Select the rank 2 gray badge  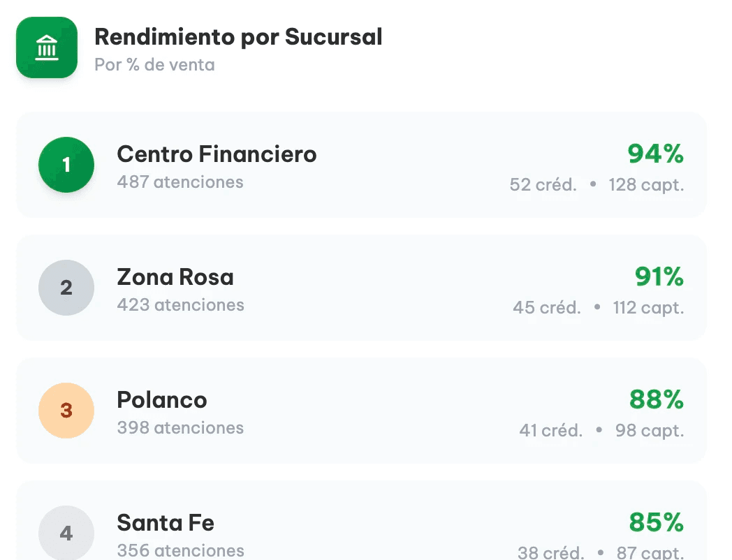(66, 288)
